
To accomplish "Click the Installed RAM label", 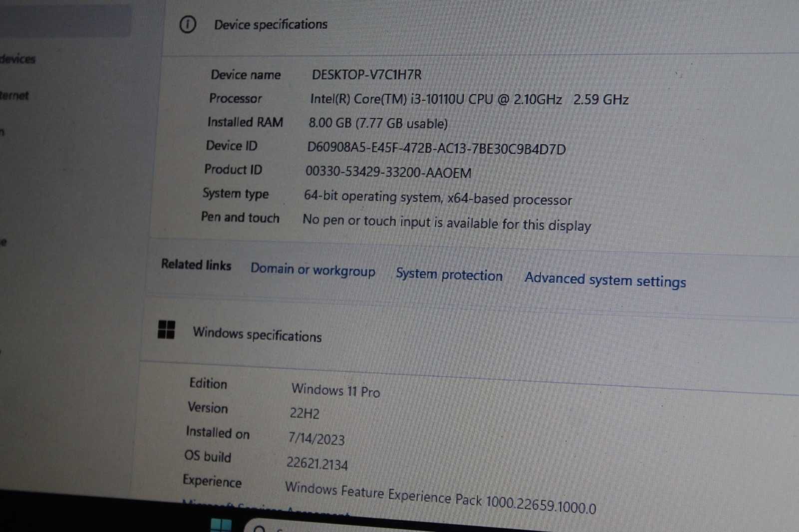I will point(245,122).
